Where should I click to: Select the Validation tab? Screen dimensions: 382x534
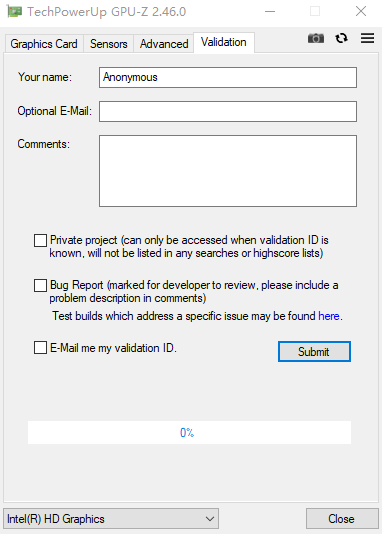tap(224, 43)
